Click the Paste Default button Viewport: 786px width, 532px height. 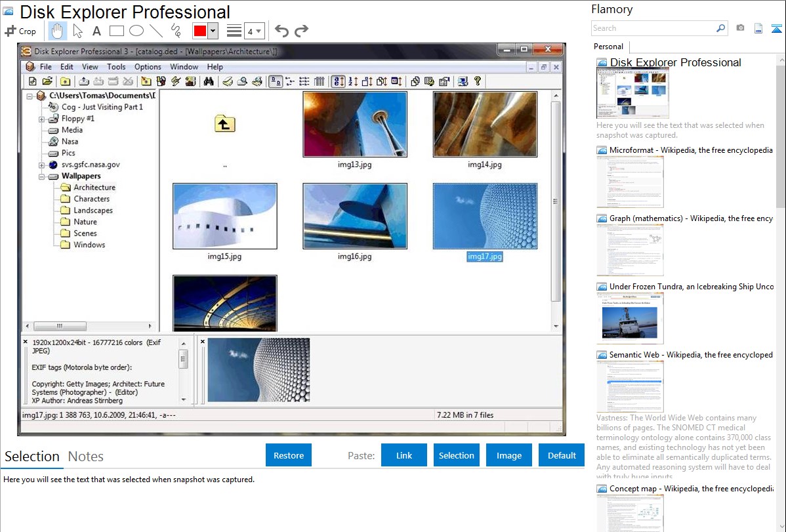[562, 455]
